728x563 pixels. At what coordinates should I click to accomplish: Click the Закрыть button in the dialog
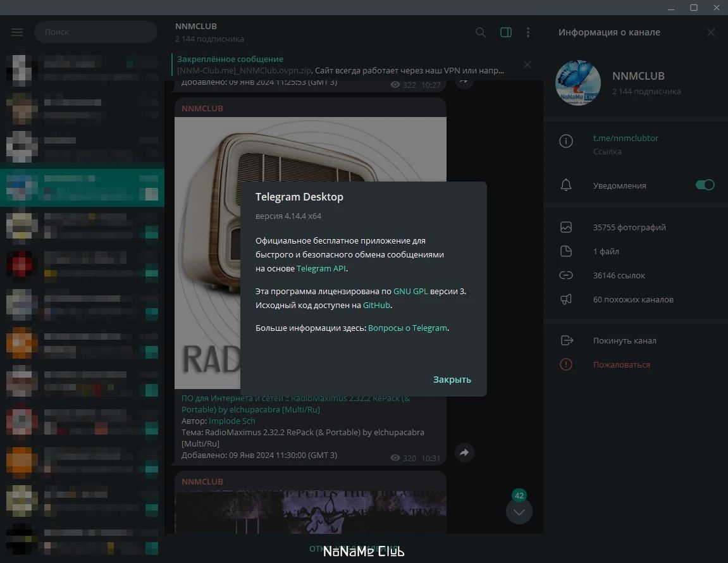452,380
